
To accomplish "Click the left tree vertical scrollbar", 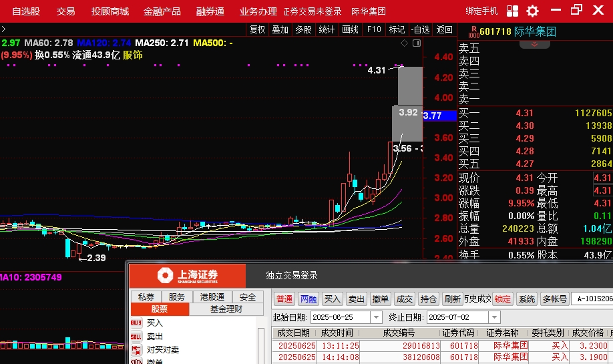I will point(261,346).
